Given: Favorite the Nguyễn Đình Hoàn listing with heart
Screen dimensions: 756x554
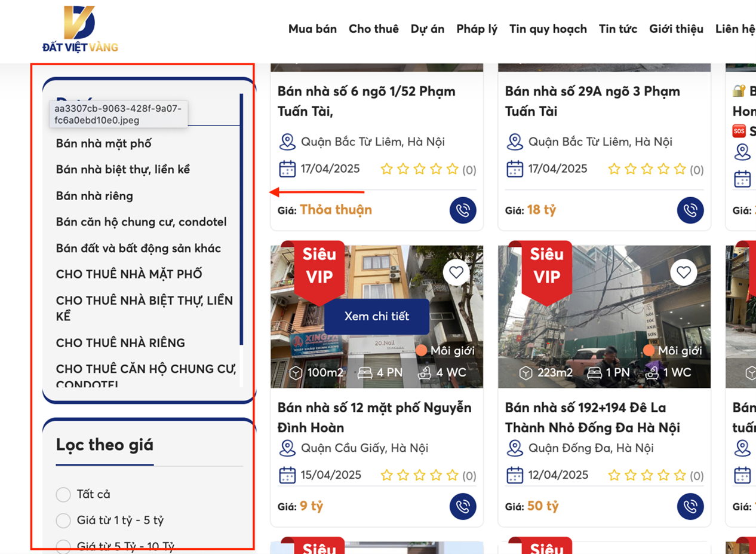Looking at the screenshot, I should point(456,273).
